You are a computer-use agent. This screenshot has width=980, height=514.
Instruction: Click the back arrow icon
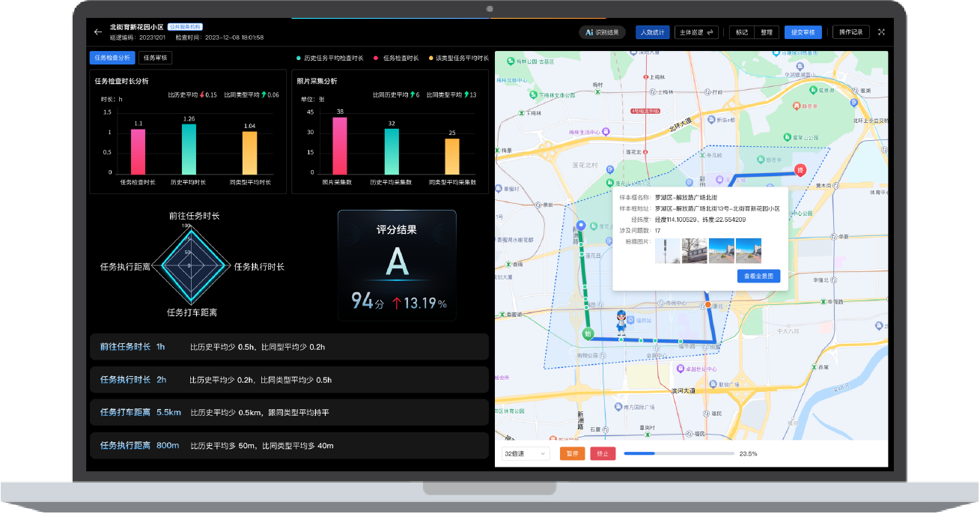coord(98,32)
